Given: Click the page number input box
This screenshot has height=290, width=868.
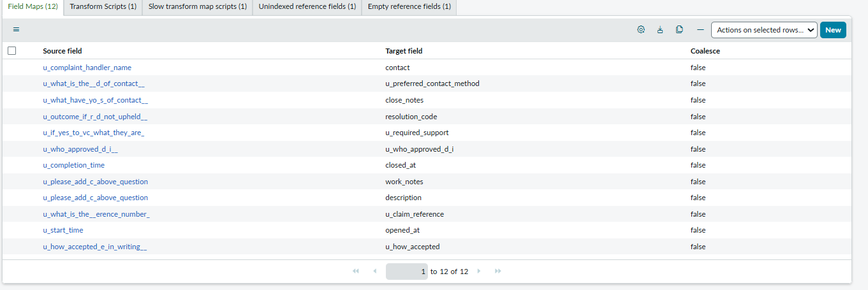Looking at the screenshot, I should coord(407,272).
